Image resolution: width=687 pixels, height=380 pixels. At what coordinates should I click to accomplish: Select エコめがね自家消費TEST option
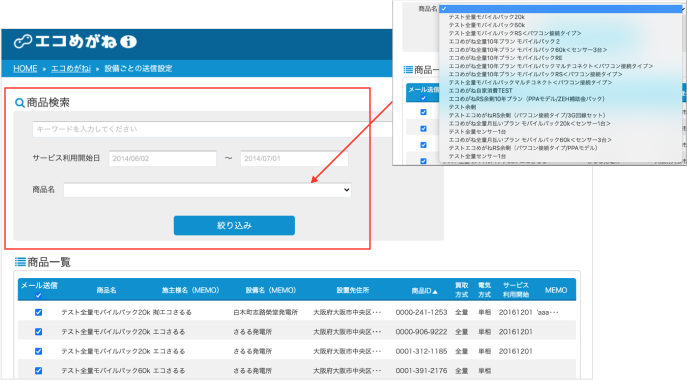tap(480, 91)
